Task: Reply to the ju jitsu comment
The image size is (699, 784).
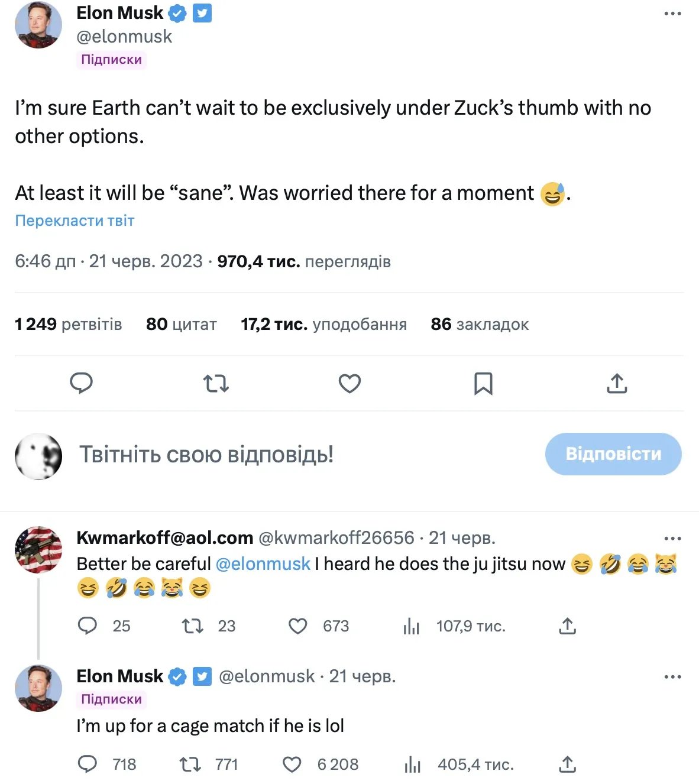Action: (x=88, y=626)
